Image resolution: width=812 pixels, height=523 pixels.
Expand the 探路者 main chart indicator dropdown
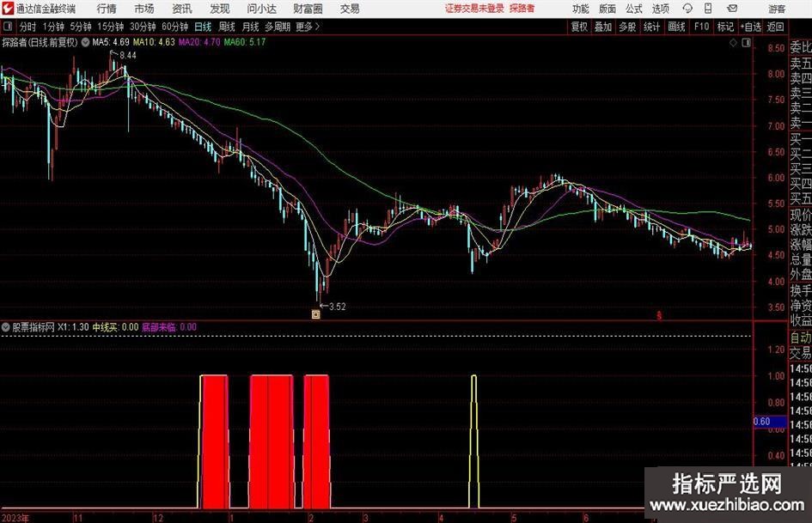tap(85, 42)
